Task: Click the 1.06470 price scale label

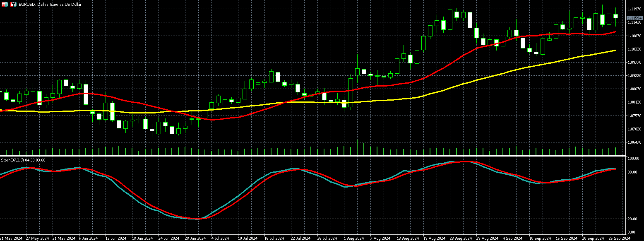Action: [x=634, y=142]
